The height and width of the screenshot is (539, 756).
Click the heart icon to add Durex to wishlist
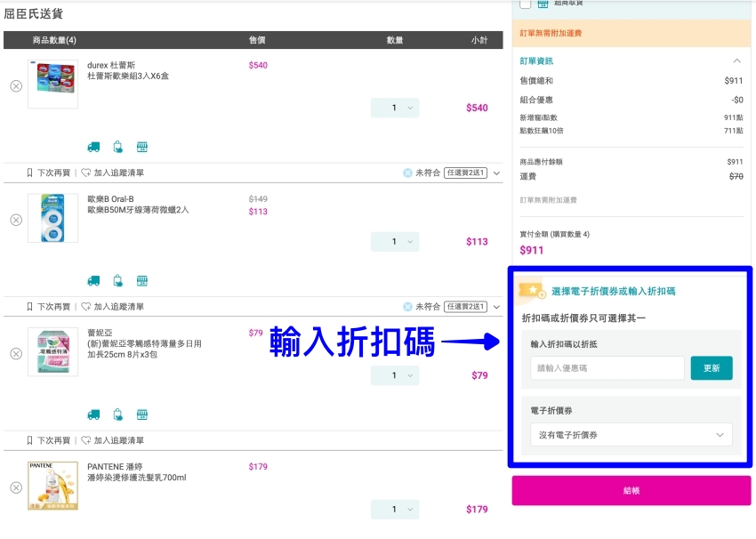pos(86,173)
